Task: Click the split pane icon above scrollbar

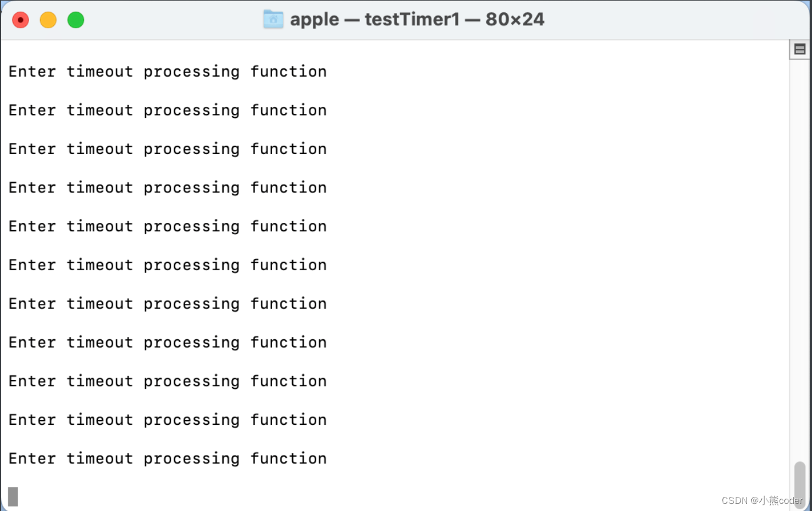Action: point(800,50)
